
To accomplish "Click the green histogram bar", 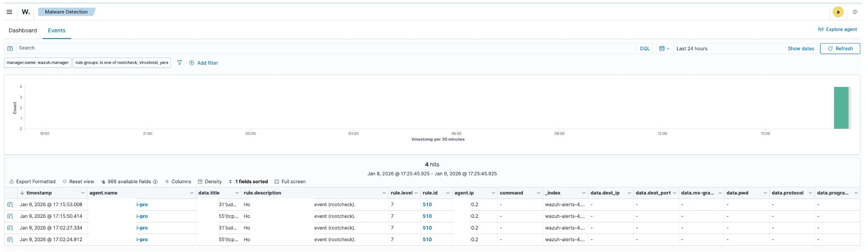I will [x=841, y=108].
